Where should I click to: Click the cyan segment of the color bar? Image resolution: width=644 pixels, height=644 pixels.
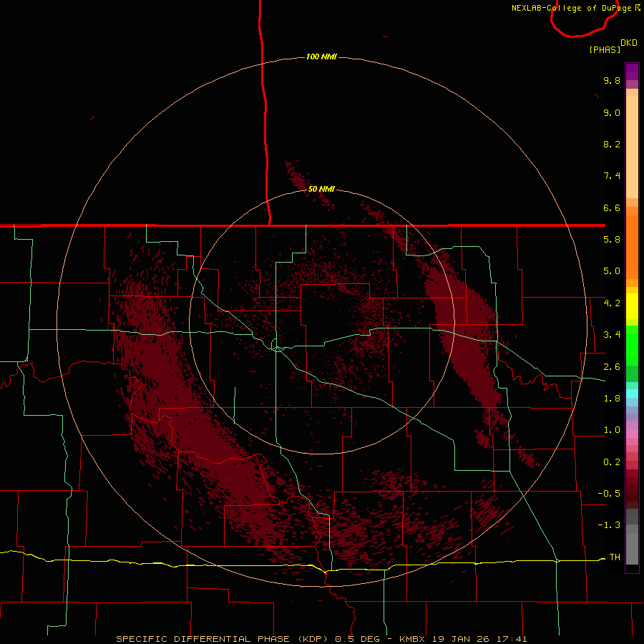(632, 394)
